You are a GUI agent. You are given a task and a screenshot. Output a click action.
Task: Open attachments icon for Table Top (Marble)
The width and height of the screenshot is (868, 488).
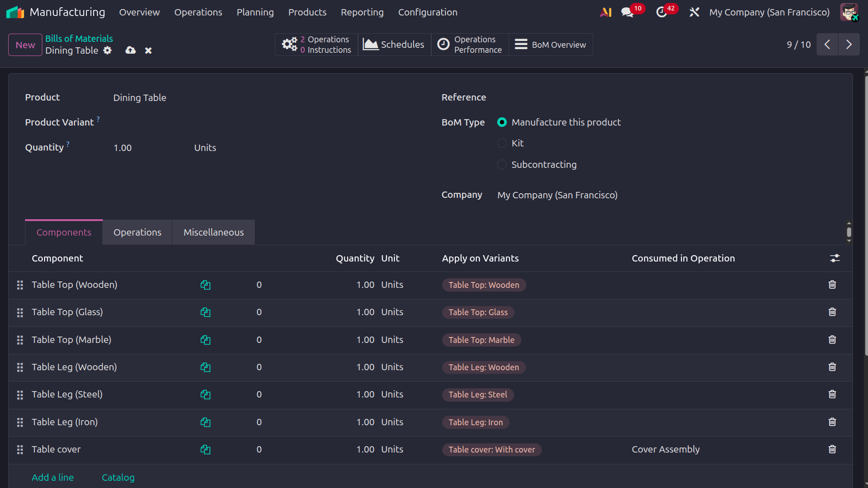(206, 340)
